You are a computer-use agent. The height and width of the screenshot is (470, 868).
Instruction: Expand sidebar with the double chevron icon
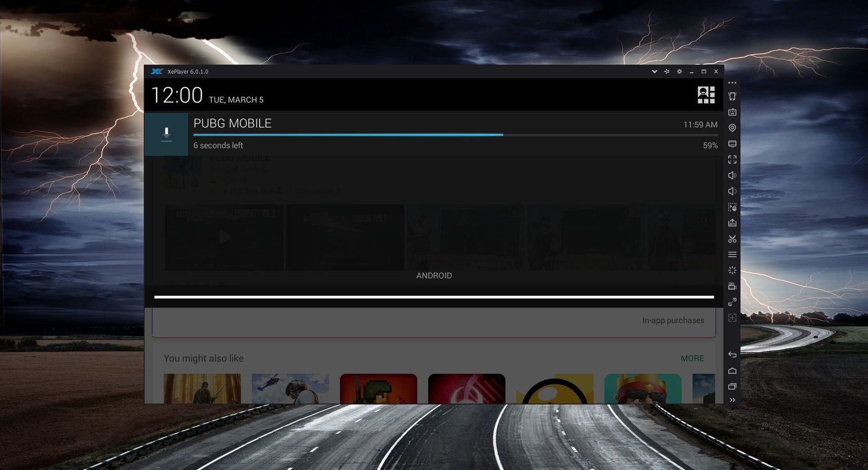[x=732, y=400]
